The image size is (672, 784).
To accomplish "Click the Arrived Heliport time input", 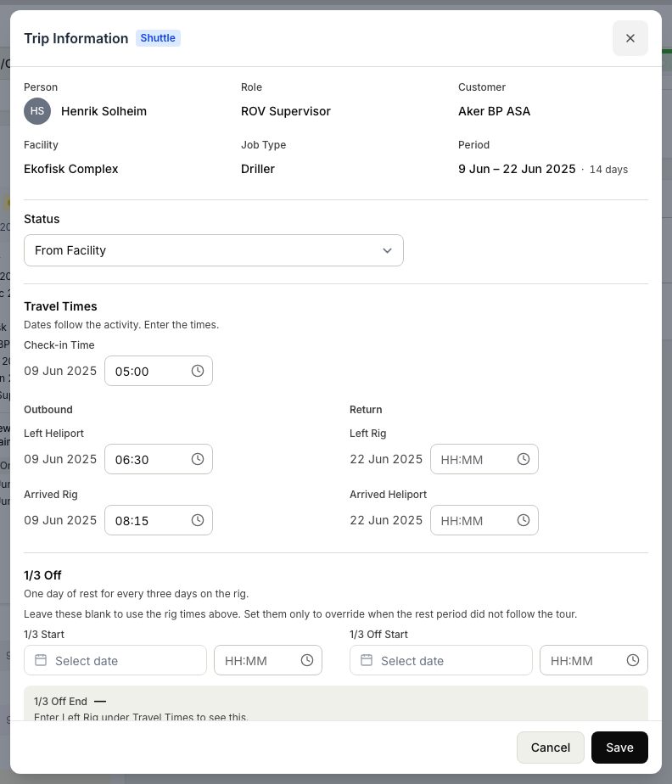I will click(484, 520).
